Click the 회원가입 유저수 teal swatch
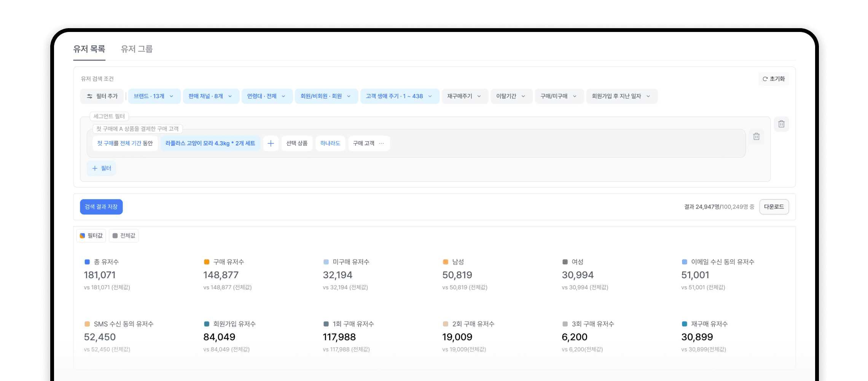This screenshot has width=868, height=381. tap(207, 324)
